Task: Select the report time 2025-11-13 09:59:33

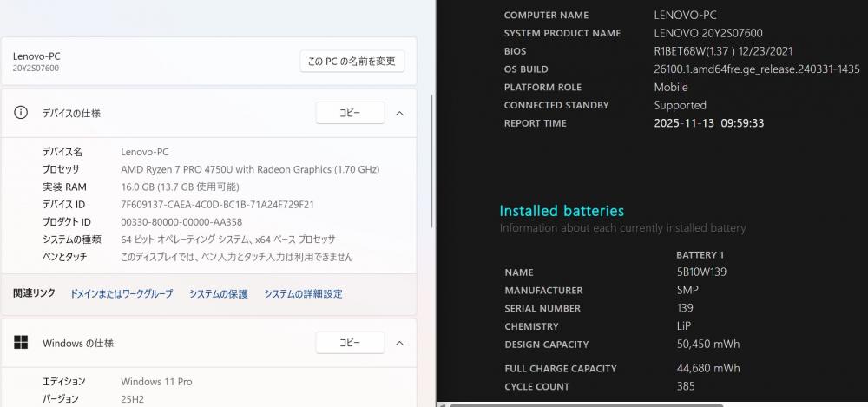Action: (x=708, y=123)
